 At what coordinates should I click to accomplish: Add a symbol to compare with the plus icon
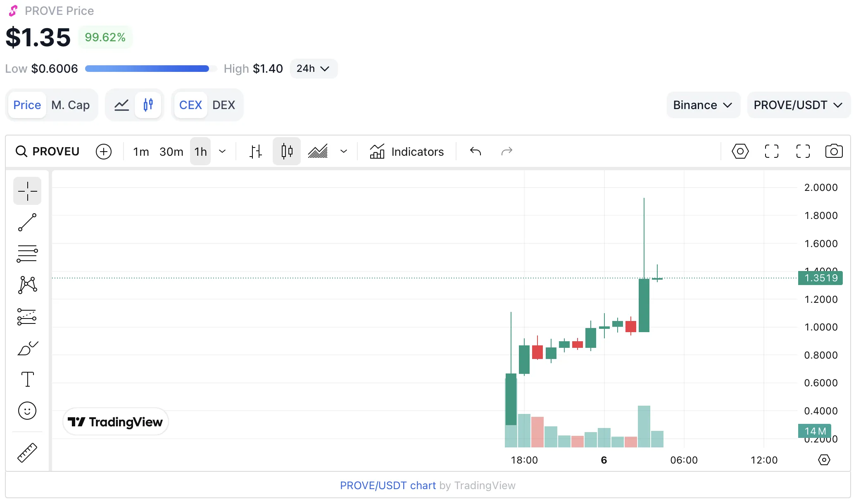coord(104,152)
